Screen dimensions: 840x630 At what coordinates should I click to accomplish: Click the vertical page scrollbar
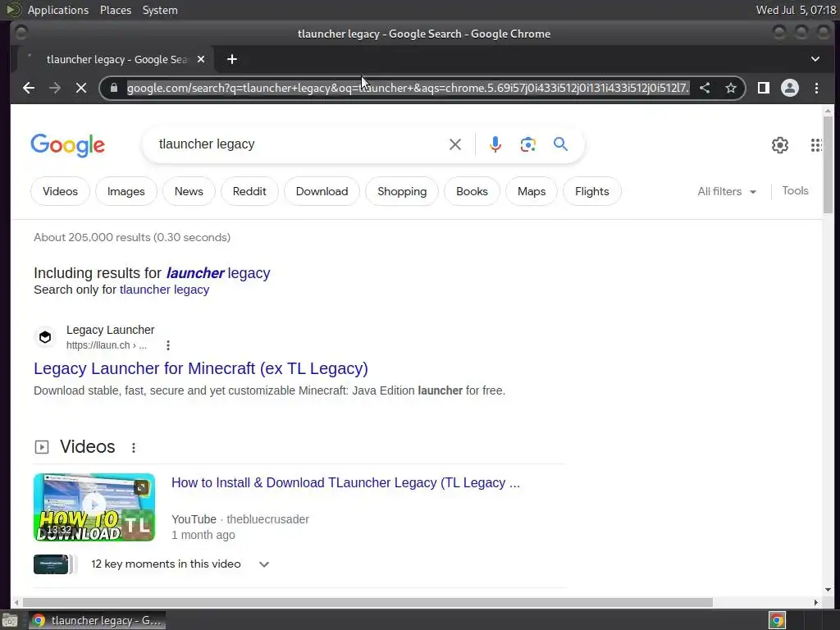[828, 163]
